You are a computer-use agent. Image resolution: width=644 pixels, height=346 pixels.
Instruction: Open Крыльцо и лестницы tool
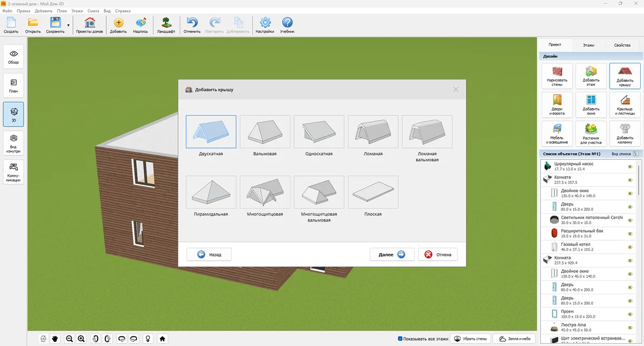click(625, 105)
